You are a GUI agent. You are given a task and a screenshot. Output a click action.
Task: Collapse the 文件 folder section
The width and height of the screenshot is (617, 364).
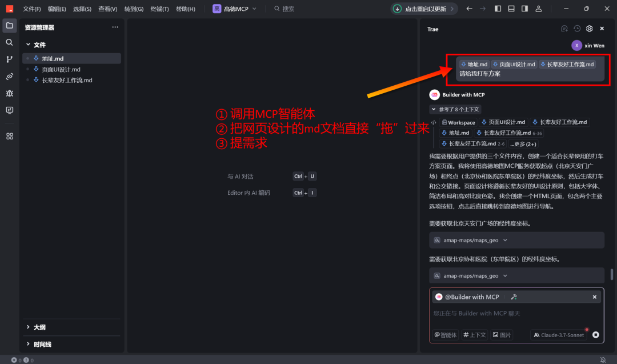click(x=71, y=45)
